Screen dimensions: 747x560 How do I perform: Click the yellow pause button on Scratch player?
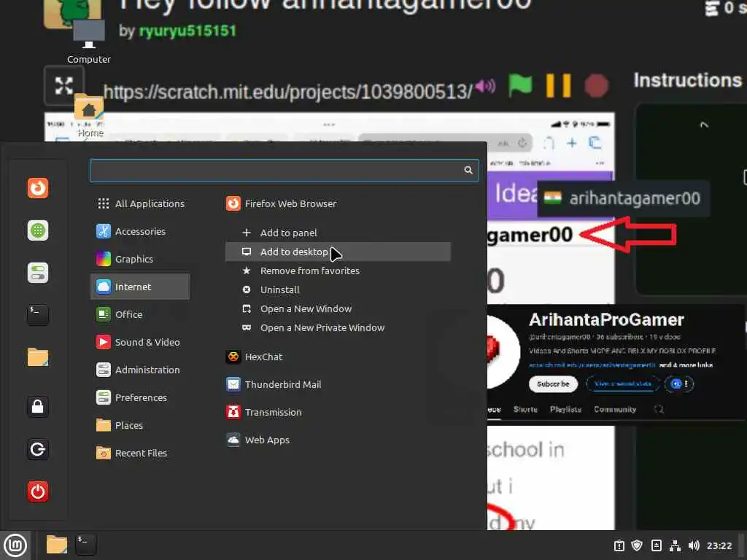[558, 86]
